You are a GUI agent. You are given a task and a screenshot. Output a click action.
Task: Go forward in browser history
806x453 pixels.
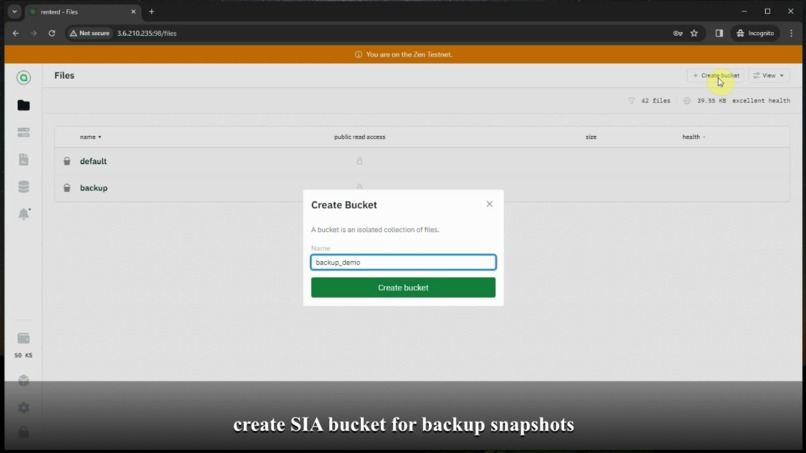[x=34, y=33]
